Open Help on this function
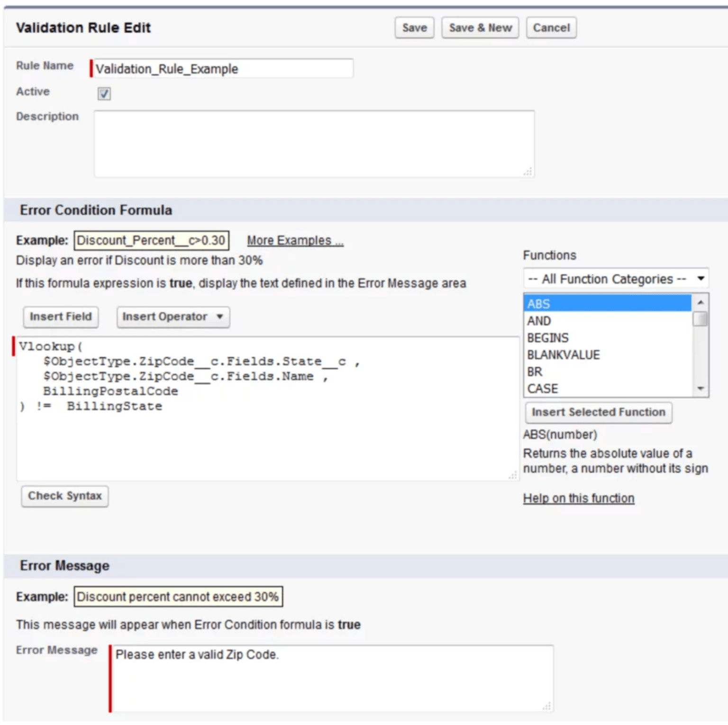Image resolution: width=728 pixels, height=725 pixels. pyautogui.click(x=578, y=498)
